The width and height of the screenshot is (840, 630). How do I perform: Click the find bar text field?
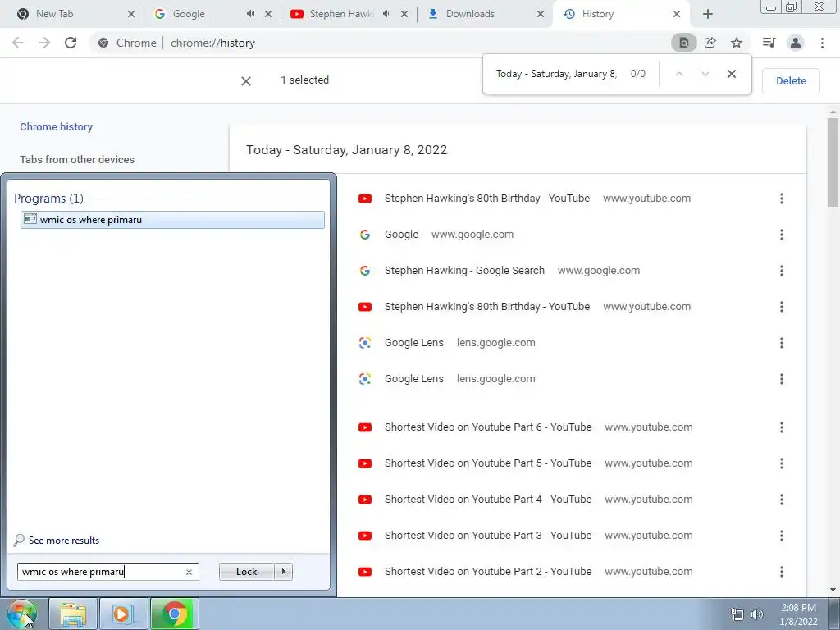tap(557, 74)
